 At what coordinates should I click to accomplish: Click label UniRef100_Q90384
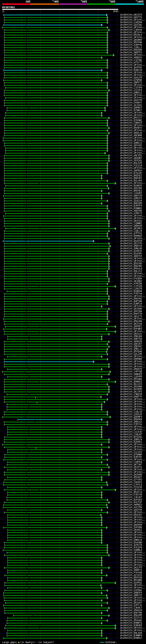[131, 188]
